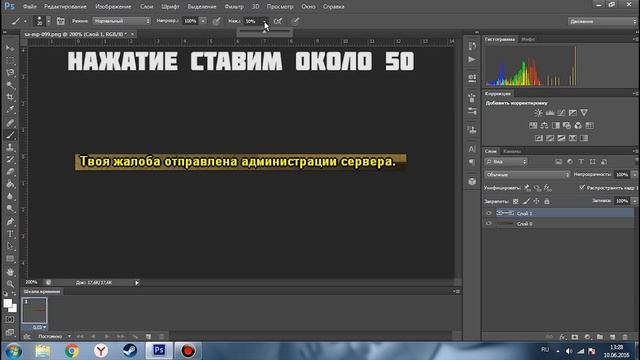Image resolution: width=640 pixels, height=360 pixels.
Task: Toggle airbrush mode in options bar
Action: point(278,21)
